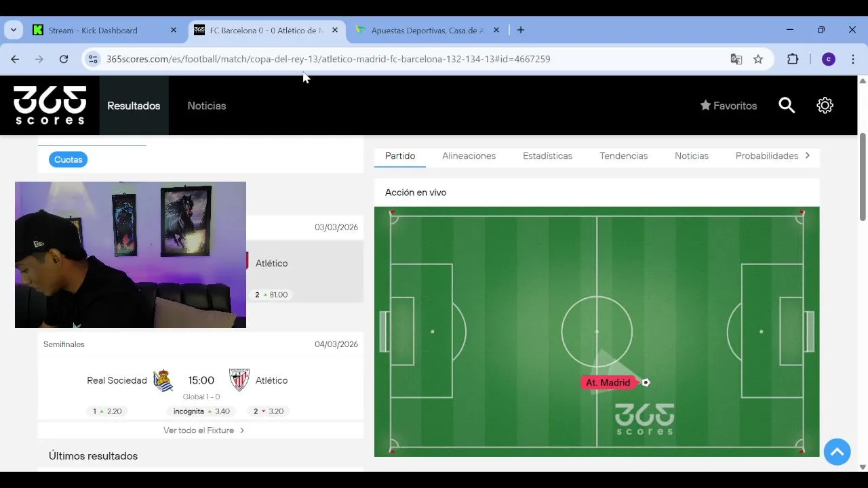Viewport: 868px width, 488px height.
Task: Switch to the Estadísticas tab
Action: click(547, 156)
